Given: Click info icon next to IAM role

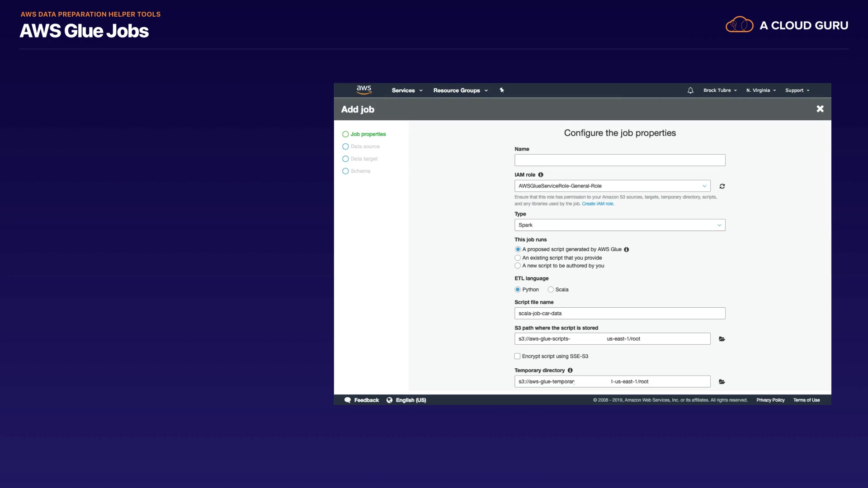Looking at the screenshot, I should (541, 175).
